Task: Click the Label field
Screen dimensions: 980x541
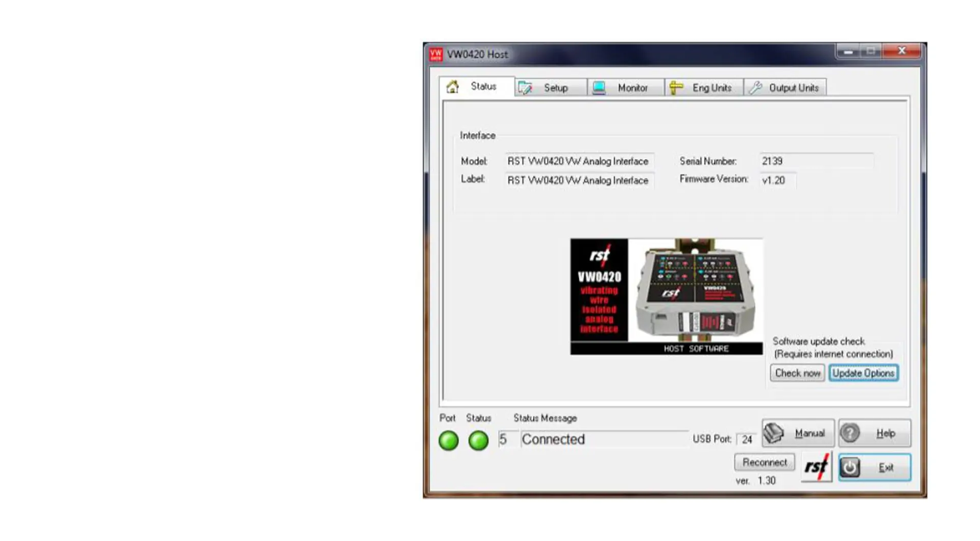Action: [x=579, y=181]
